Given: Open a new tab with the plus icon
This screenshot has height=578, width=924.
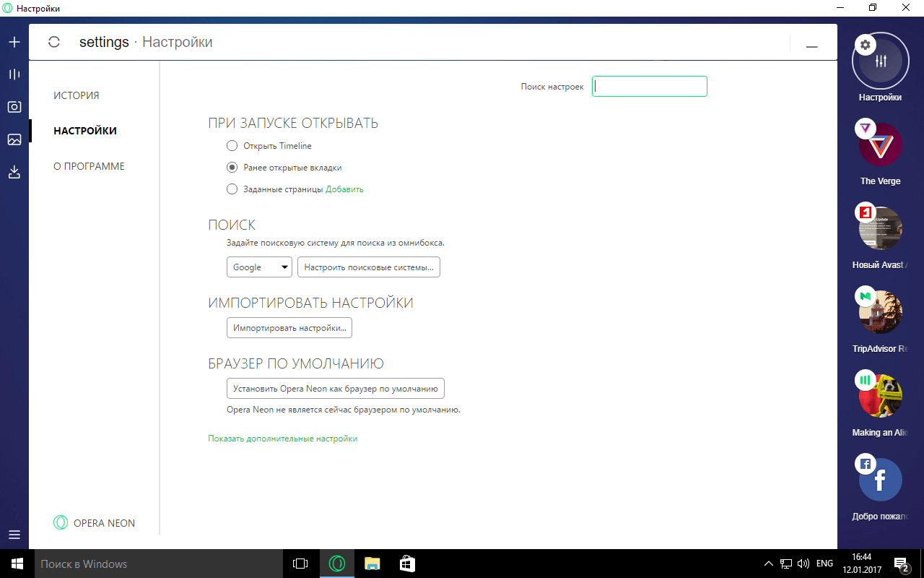Looking at the screenshot, I should (x=14, y=42).
